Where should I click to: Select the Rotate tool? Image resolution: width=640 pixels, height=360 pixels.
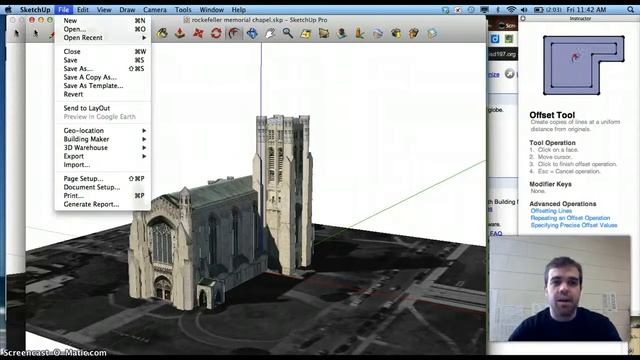coord(216,33)
